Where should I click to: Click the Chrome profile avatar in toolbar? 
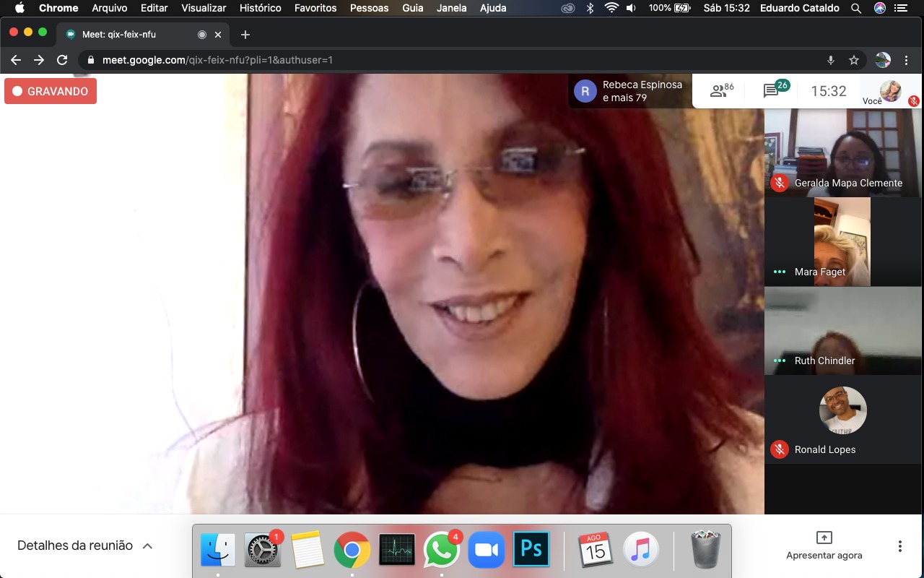tap(882, 60)
